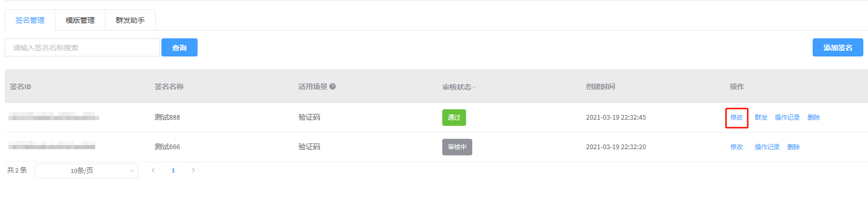Viewport: 868px width, 202px height.
Task: Click the 查询 search button
Action: tap(179, 48)
